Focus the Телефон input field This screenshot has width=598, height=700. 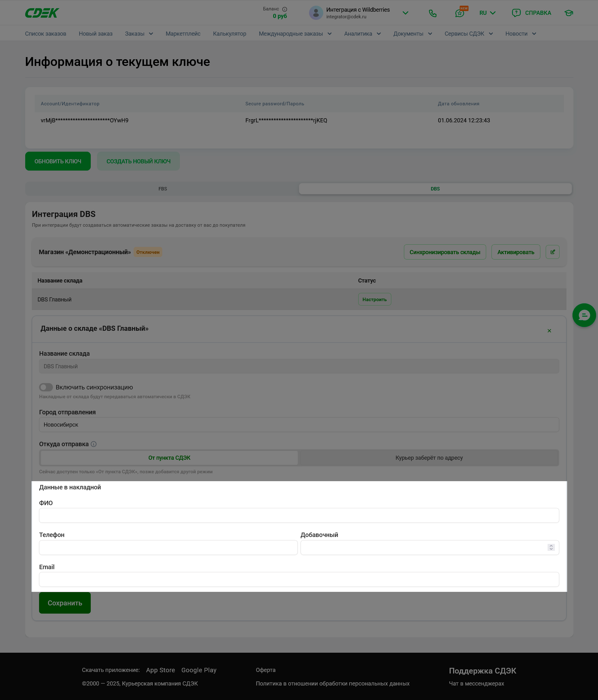[x=168, y=547]
